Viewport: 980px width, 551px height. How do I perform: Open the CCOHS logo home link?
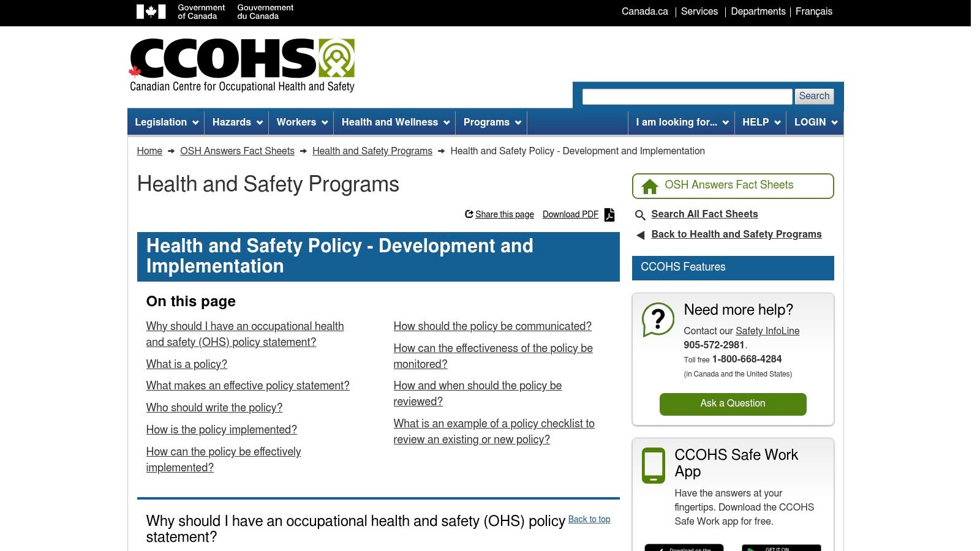(242, 66)
